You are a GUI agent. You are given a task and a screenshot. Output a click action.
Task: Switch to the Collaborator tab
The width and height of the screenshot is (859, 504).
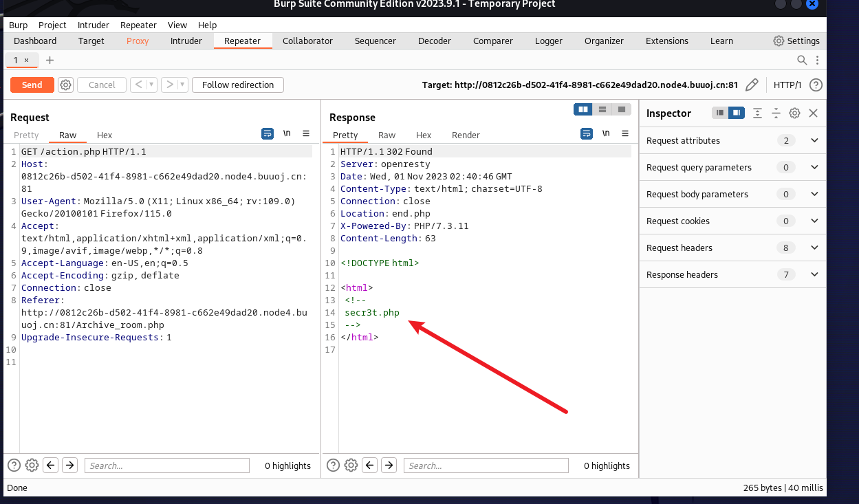pyautogui.click(x=307, y=41)
